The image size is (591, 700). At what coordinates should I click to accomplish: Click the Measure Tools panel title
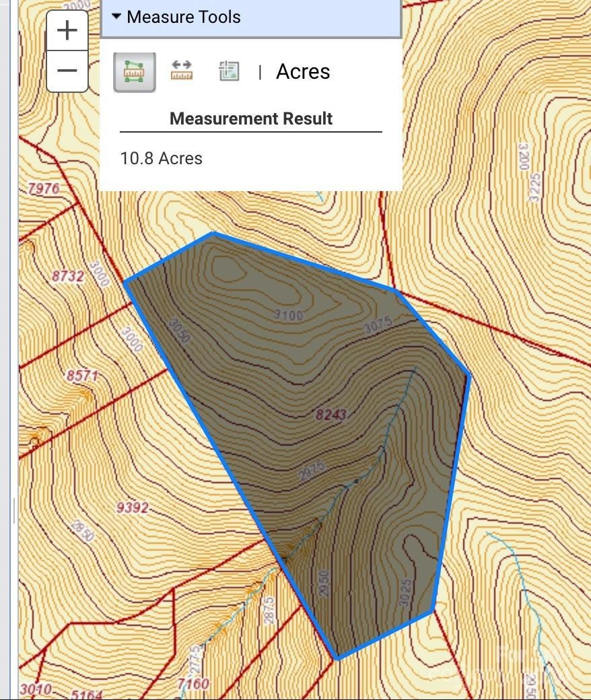click(183, 17)
